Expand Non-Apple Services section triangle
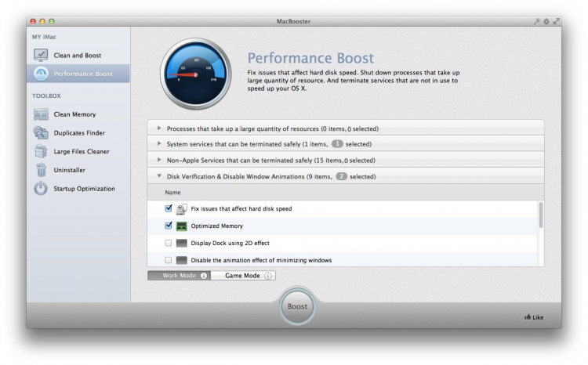Screen dimensions: 588x365 tap(159, 160)
